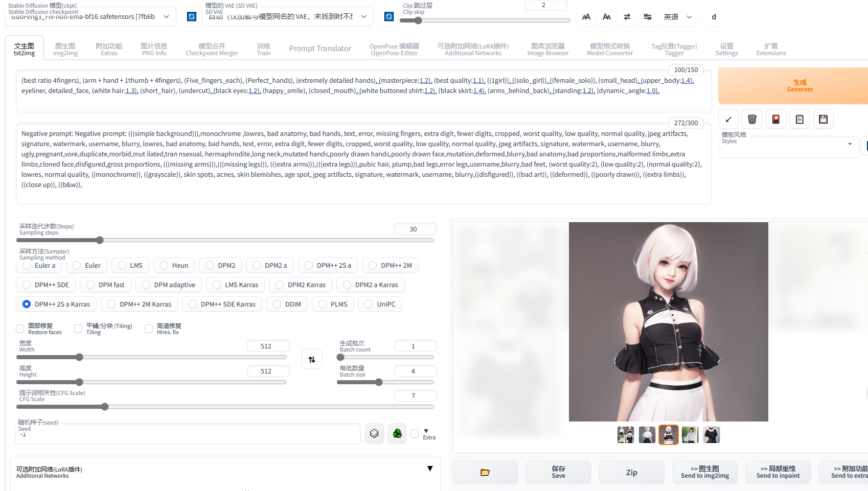Image resolution: width=868 pixels, height=491 pixels.
Task: Select the DPM++ 2M Karras sampler
Action: (x=140, y=304)
